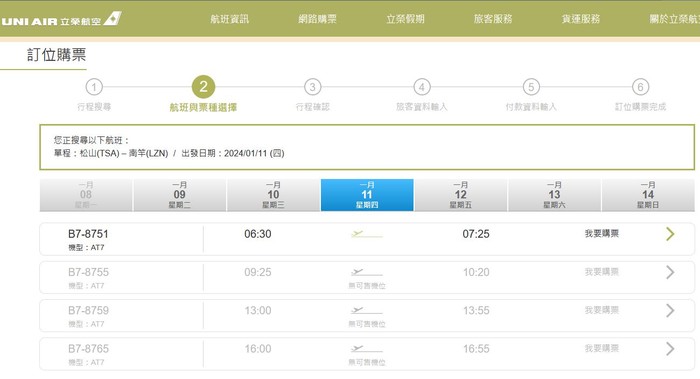Click step 5 circle 付款資料輸入
700x379 pixels.
coord(531,87)
